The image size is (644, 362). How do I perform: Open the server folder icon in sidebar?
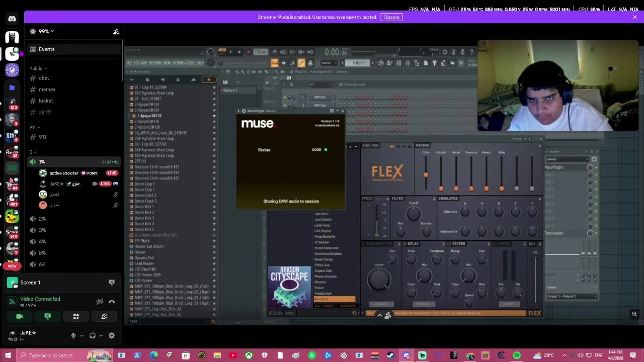click(12, 87)
